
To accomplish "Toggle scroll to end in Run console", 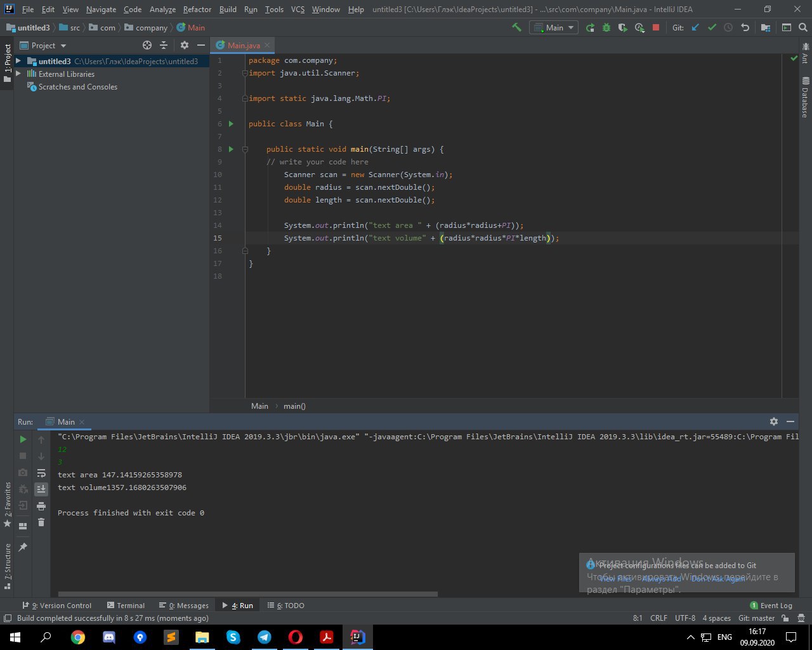I will pyautogui.click(x=41, y=489).
